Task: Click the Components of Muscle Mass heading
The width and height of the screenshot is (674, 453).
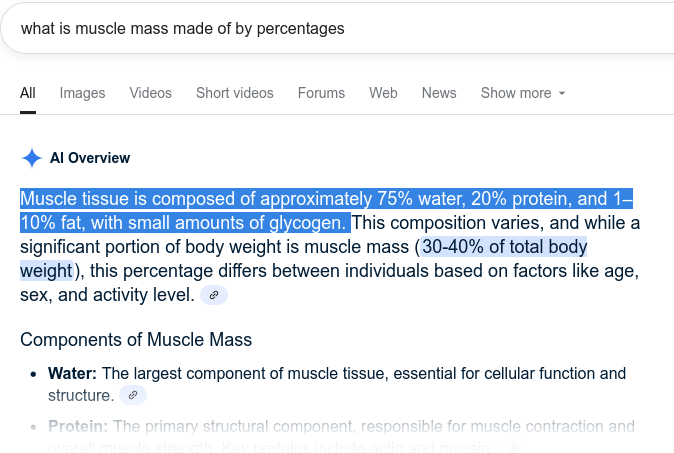Action: point(136,340)
